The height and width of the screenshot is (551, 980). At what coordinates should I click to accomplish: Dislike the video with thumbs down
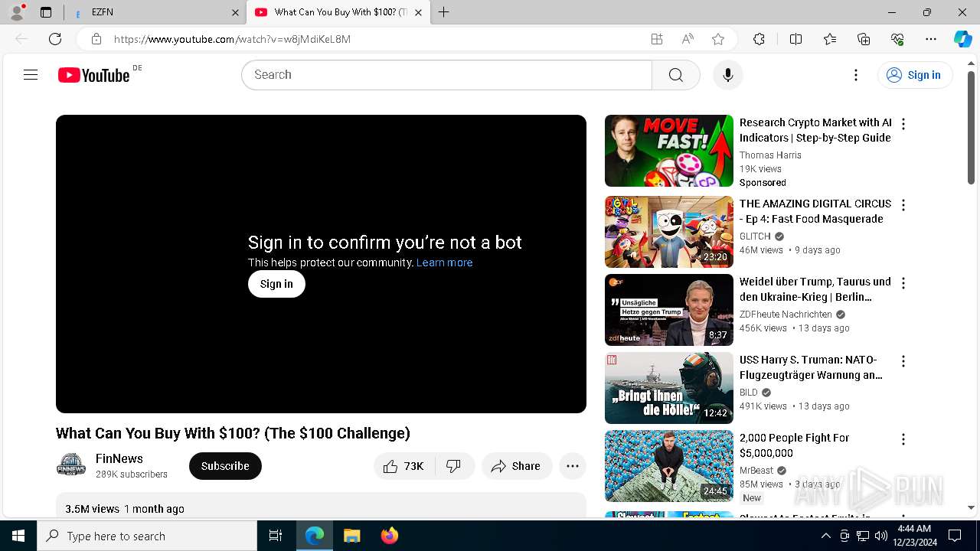pos(454,466)
